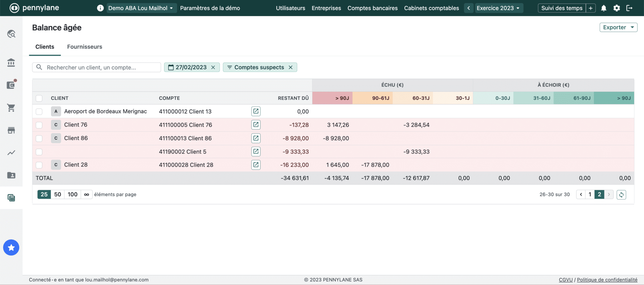This screenshot has width=644, height=285.
Task: Click the logout icon in header
Action: (x=629, y=8)
